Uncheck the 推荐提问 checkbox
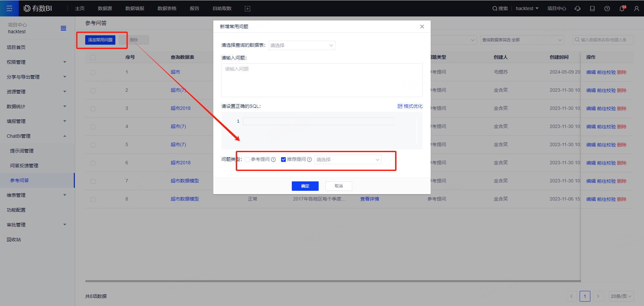 (283, 160)
